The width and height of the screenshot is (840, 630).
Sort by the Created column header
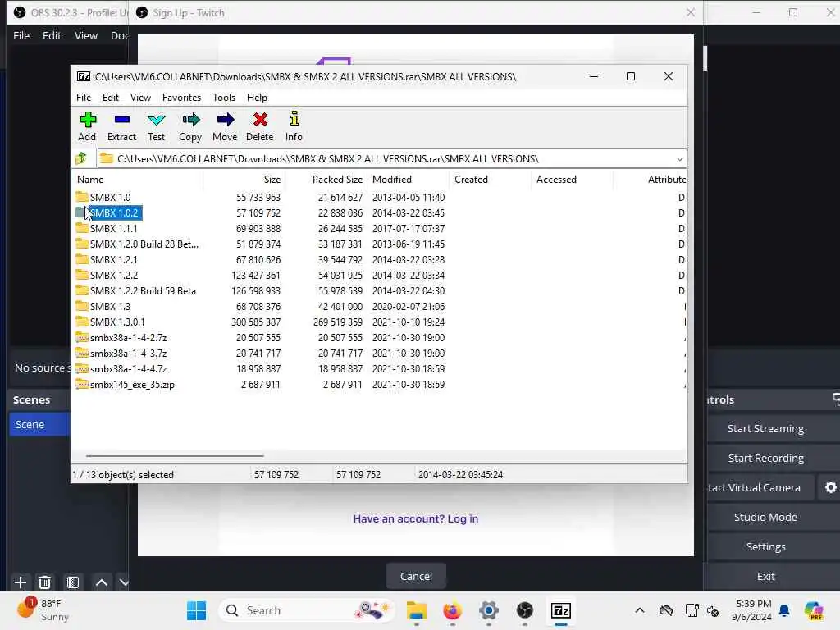tap(491, 180)
